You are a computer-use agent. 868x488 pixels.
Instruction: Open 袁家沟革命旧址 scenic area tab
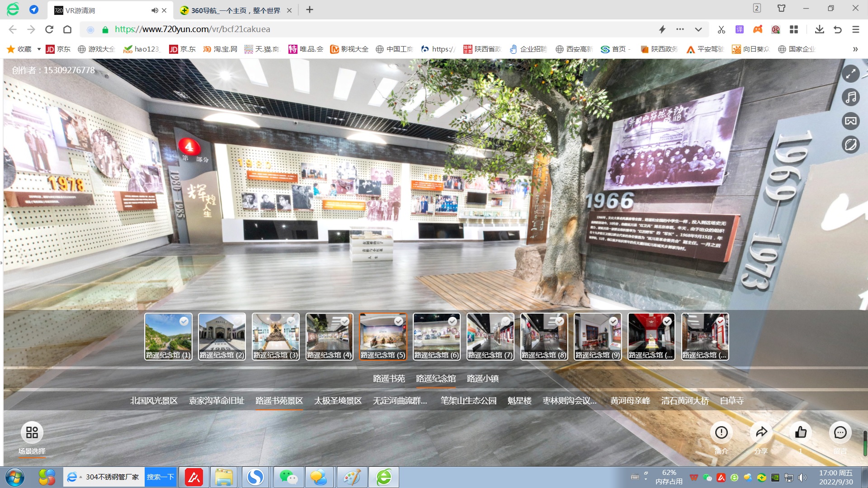coord(217,401)
